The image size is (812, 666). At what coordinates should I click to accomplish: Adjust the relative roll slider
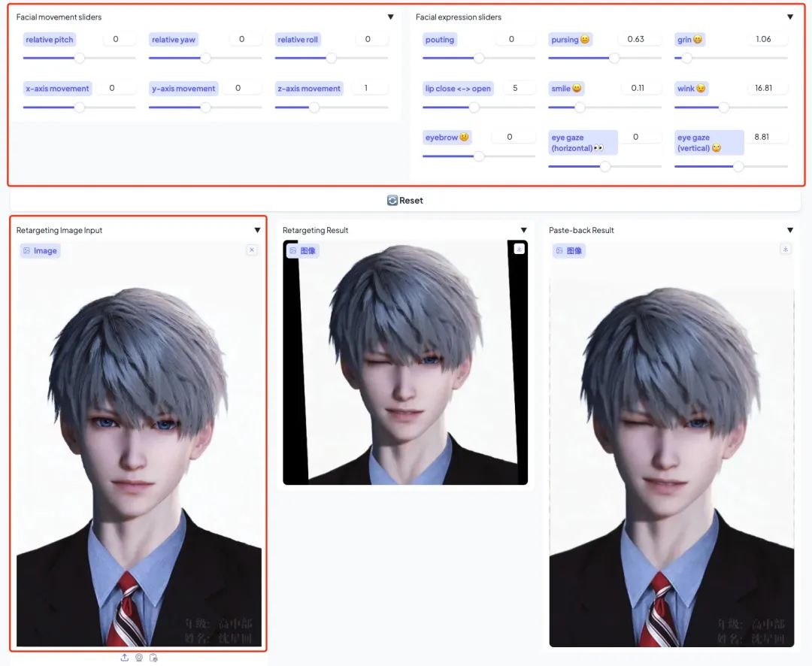pos(332,58)
